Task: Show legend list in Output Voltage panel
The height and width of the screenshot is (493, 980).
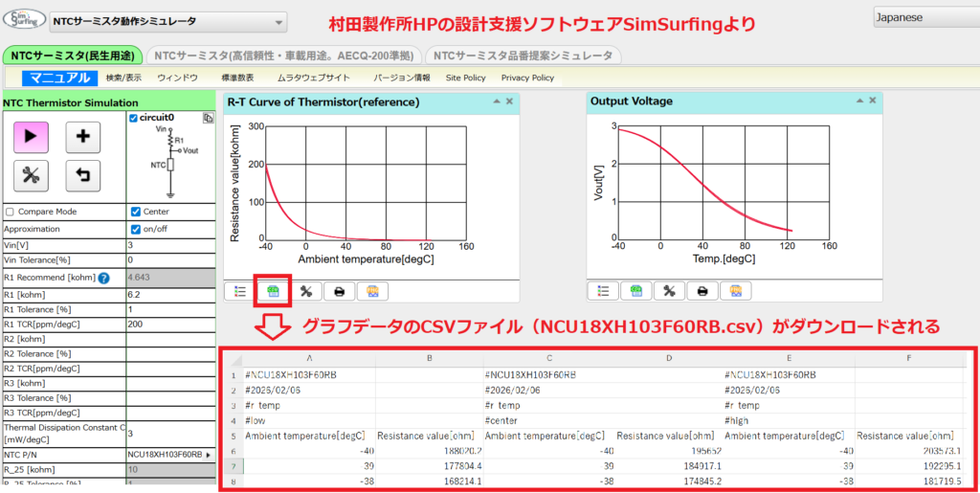Action: point(603,291)
